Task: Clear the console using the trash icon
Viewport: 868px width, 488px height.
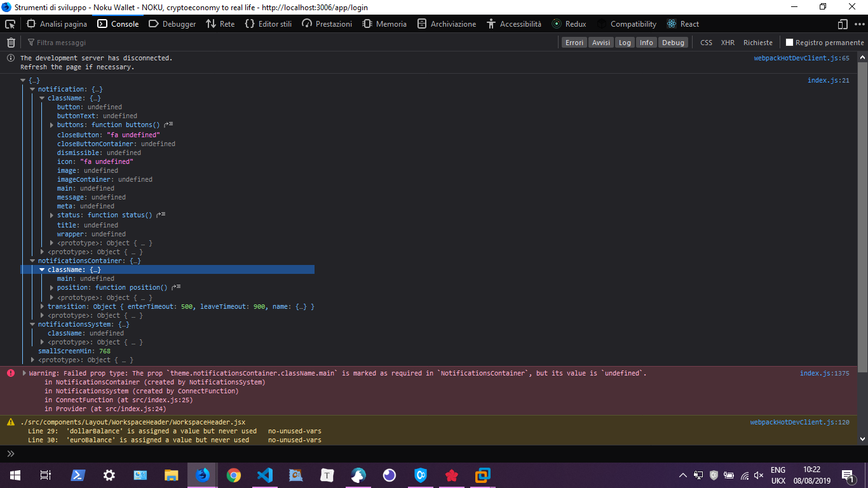Action: coord(10,42)
